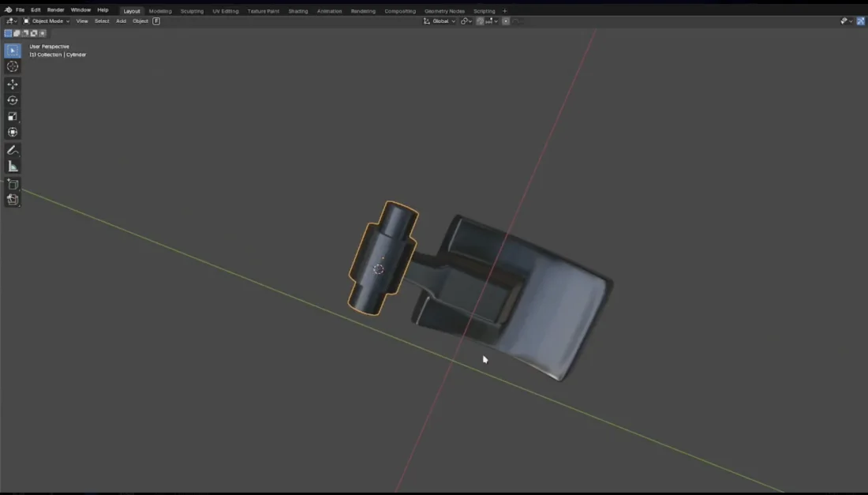Viewport: 868px width, 495px height.
Task: Click the User Perspective label
Action: click(49, 47)
